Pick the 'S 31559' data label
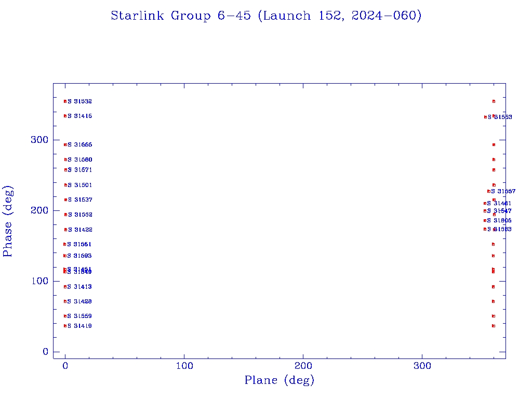This screenshot has height=399, width=532. point(79,316)
